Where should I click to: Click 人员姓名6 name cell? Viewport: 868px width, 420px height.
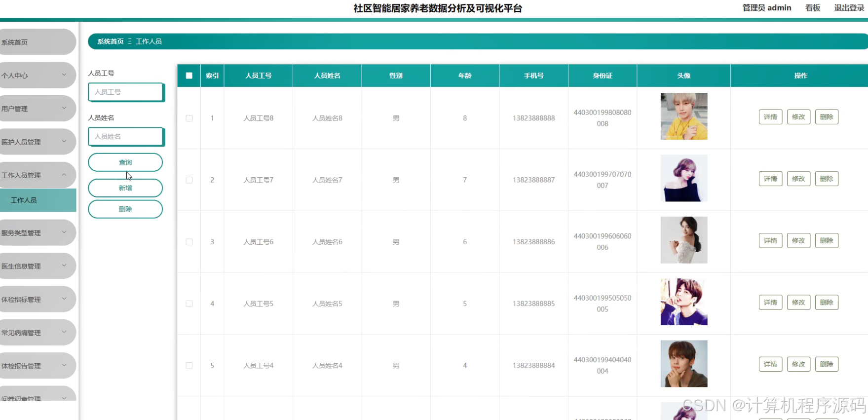tap(327, 242)
